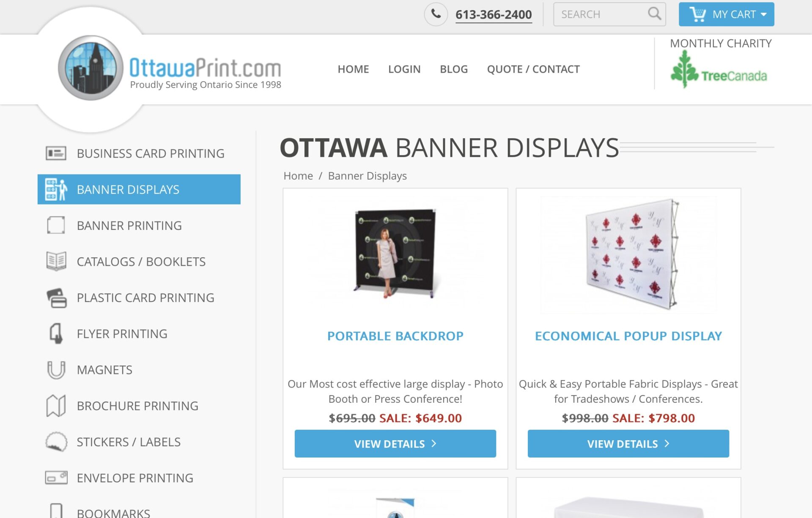Click VIEW DETAILS for Economical Popup Display
The image size is (812, 518).
point(628,443)
